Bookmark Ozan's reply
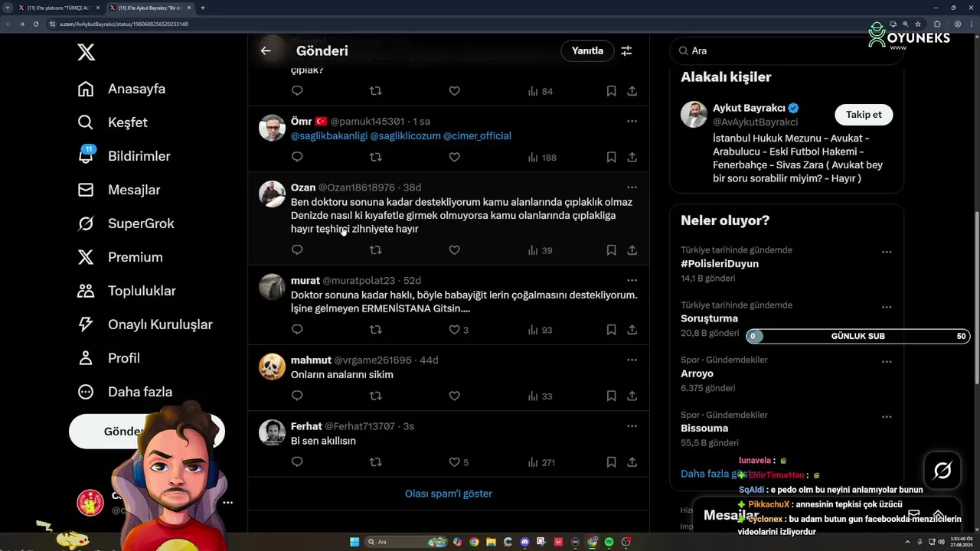 tap(611, 250)
